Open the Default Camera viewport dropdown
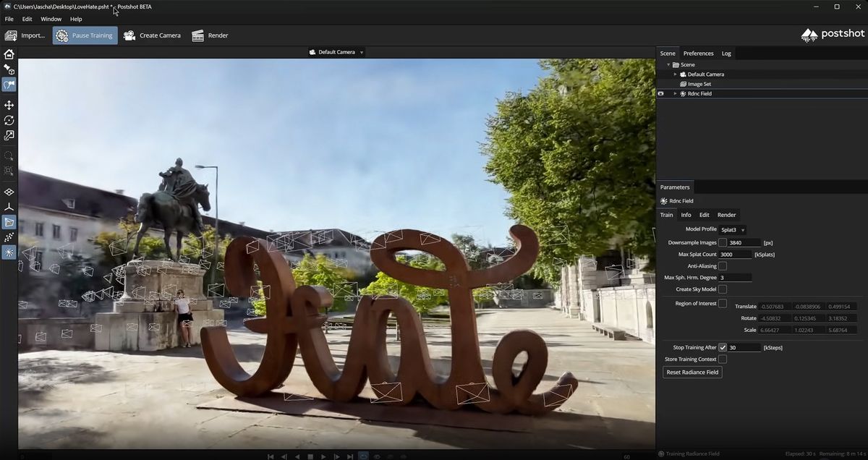The image size is (868, 460). 336,52
